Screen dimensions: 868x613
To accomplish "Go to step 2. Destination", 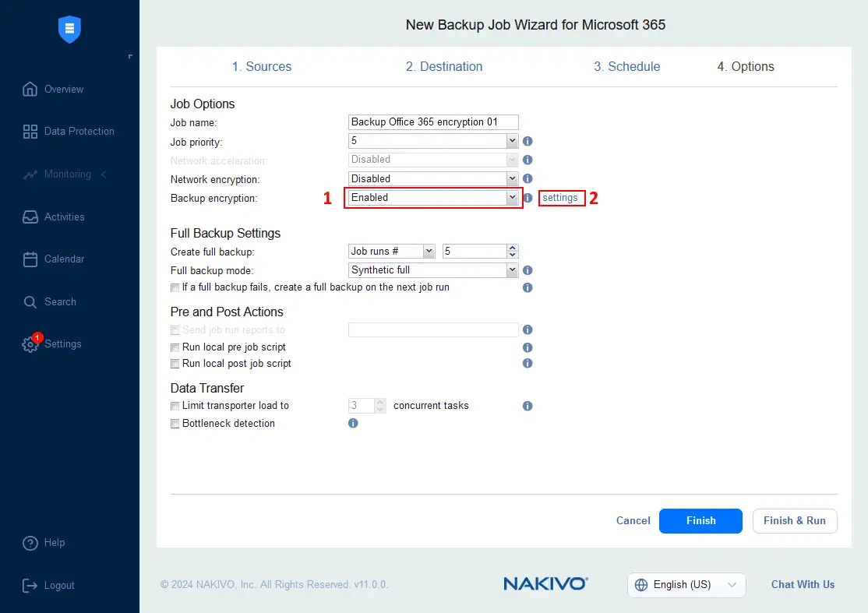I will pos(444,66).
